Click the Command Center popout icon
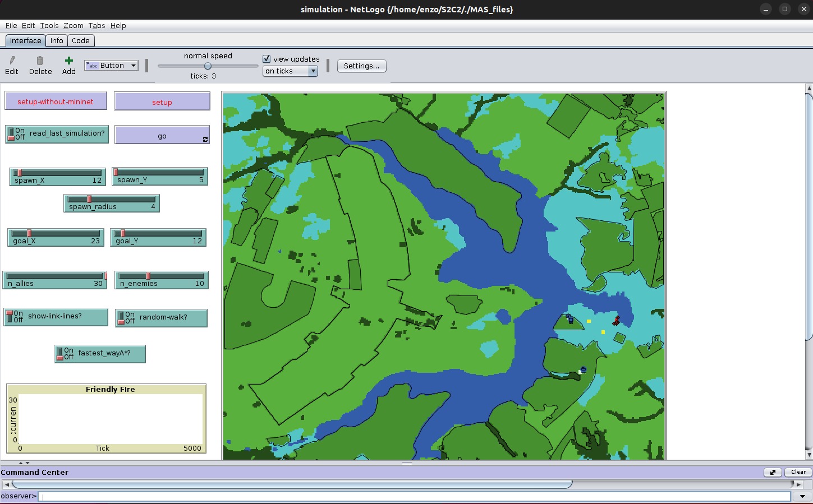The height and width of the screenshot is (504, 813). pos(772,472)
